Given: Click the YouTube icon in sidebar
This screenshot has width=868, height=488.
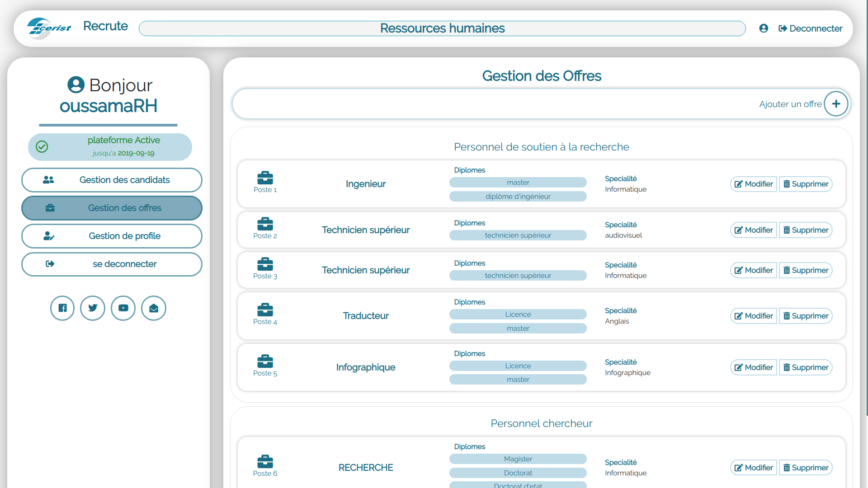Looking at the screenshot, I should (x=123, y=308).
